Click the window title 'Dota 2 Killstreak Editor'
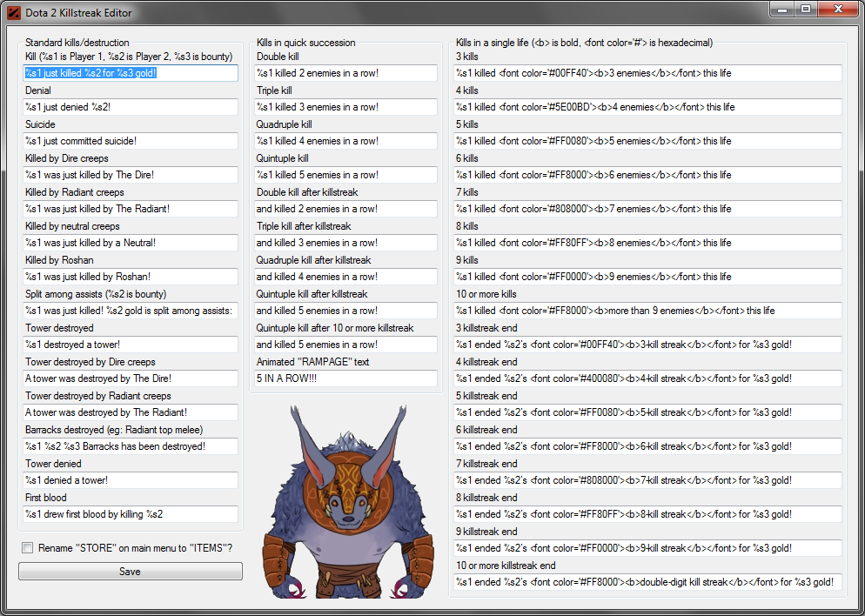The height and width of the screenshot is (616, 865). point(78,13)
